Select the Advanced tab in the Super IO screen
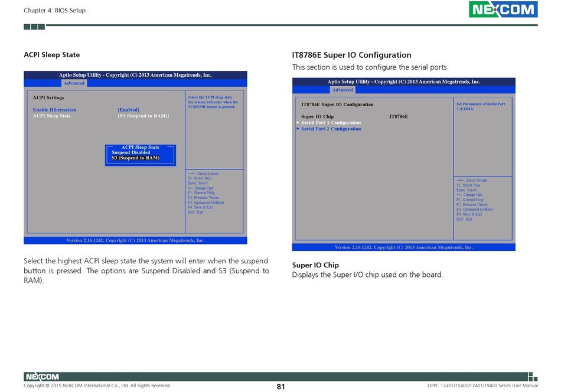Screen dimensions: 561x392 343,90
